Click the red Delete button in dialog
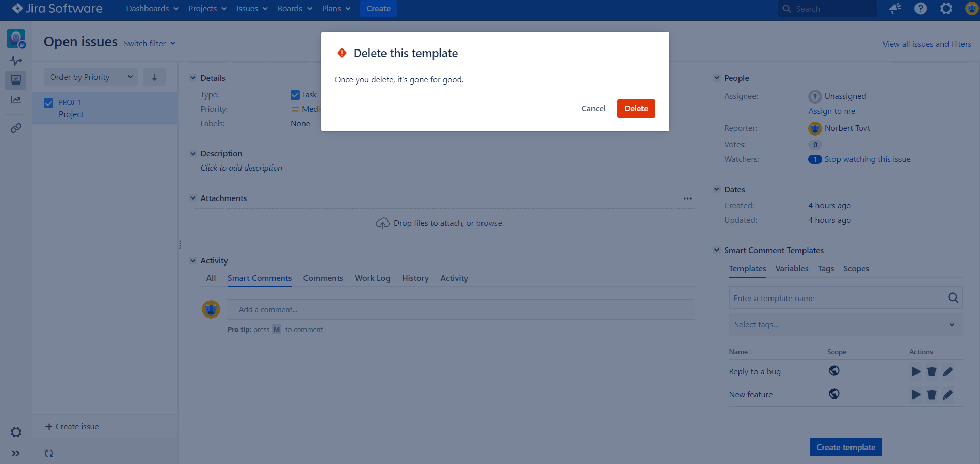Image resolution: width=980 pixels, height=464 pixels. (636, 108)
